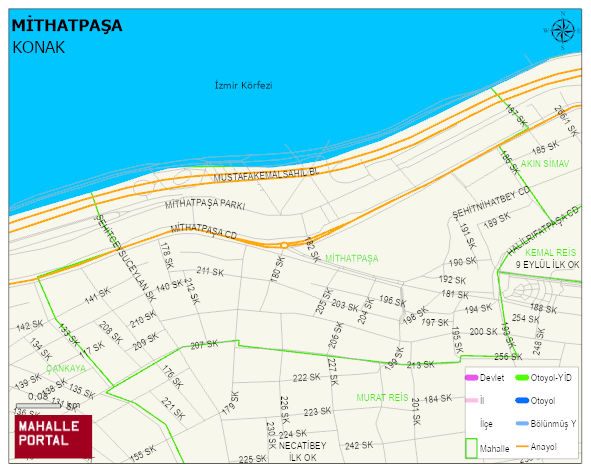Click the MİTHATPAŞA map title
This screenshot has height=472, width=591.
click(x=67, y=26)
